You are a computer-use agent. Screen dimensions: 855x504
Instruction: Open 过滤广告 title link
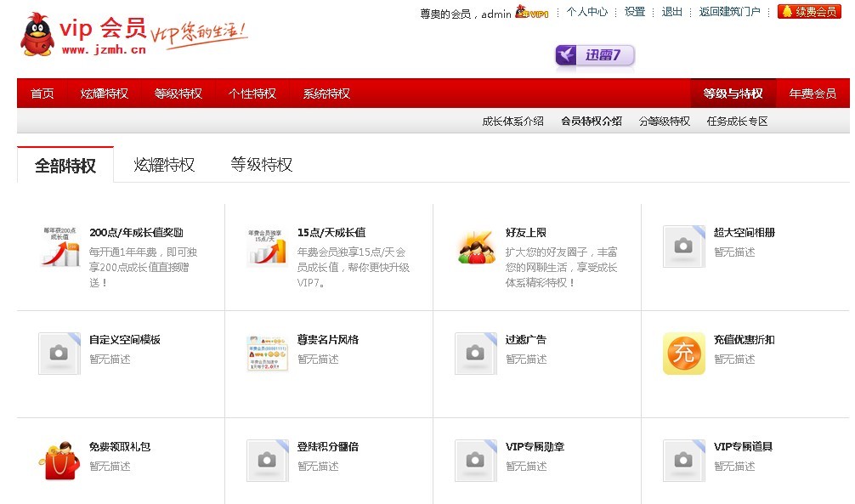click(x=525, y=339)
